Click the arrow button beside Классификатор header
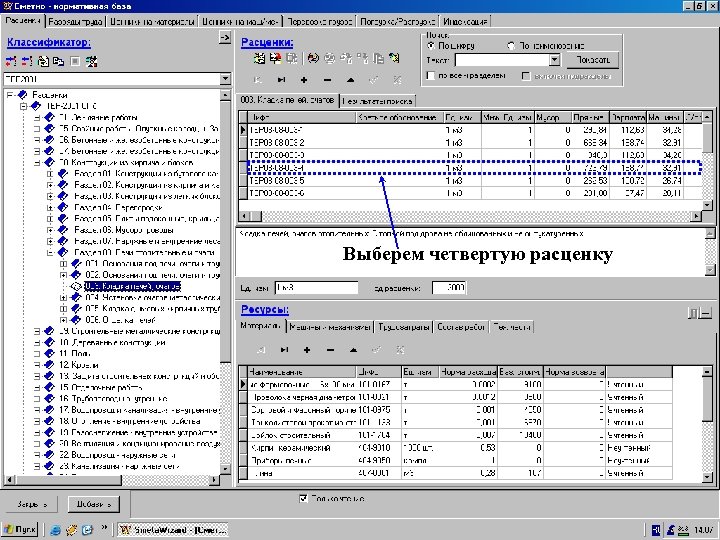The width and height of the screenshot is (720, 540). tap(224, 38)
